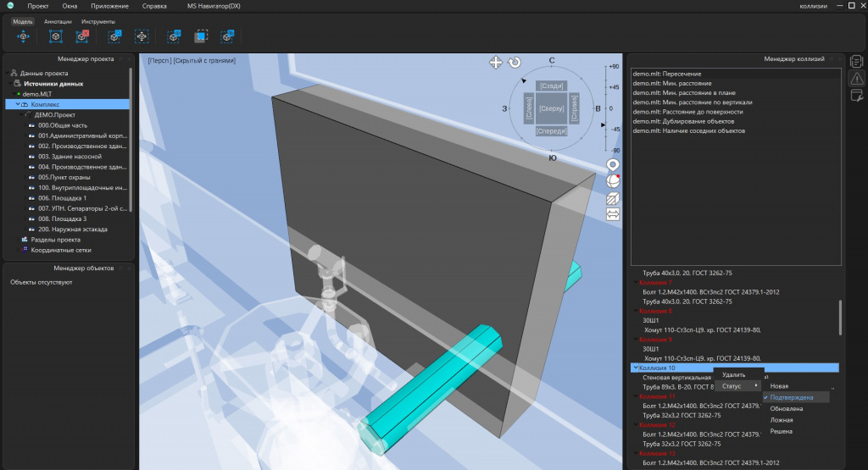868x470 pixels.
Task: Collapse the Коллизия 8 node
Action: pos(636,311)
